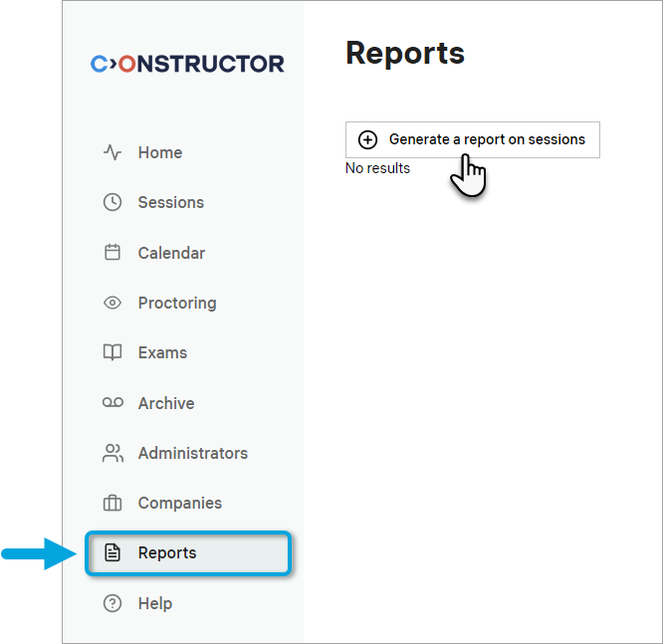The height and width of the screenshot is (644, 663).
Task: Go to the Sessions page
Action: pyautogui.click(x=170, y=202)
